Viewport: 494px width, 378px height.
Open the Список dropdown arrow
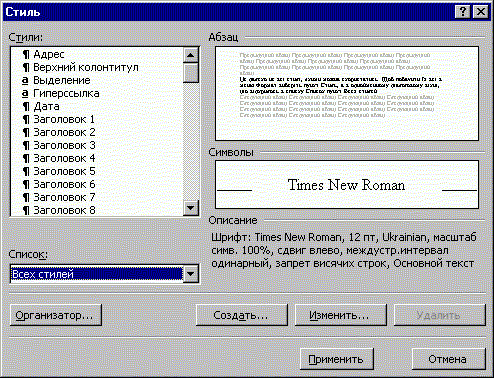(191, 274)
